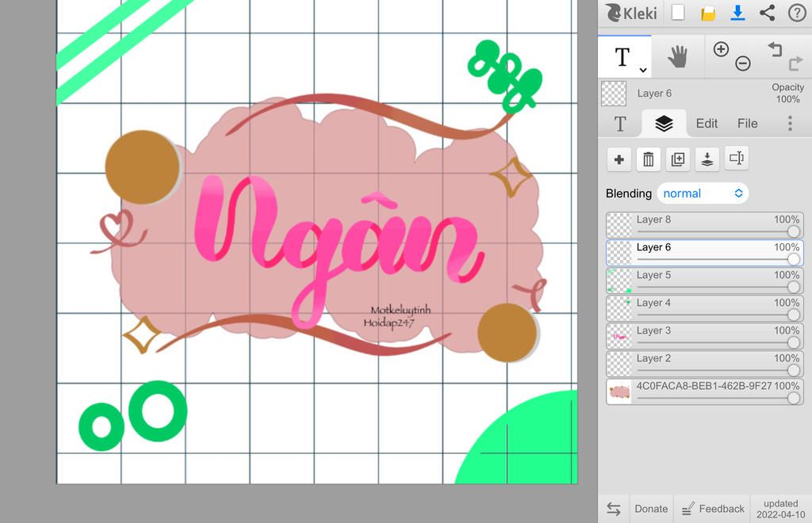Select Layer 6 in the layer list
The image size is (812, 523).
click(705, 253)
